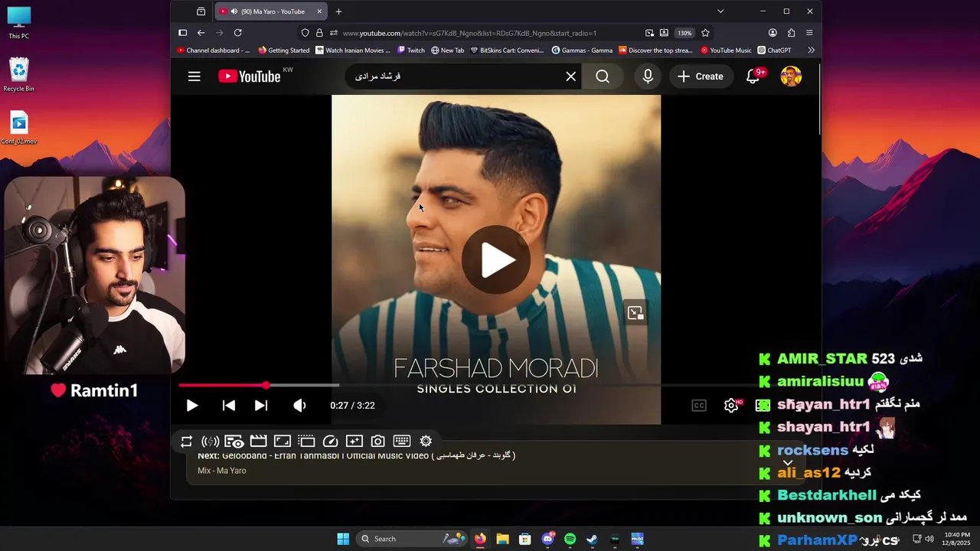
Task: Show keyboard shortcuts tool icon
Action: pos(402,441)
